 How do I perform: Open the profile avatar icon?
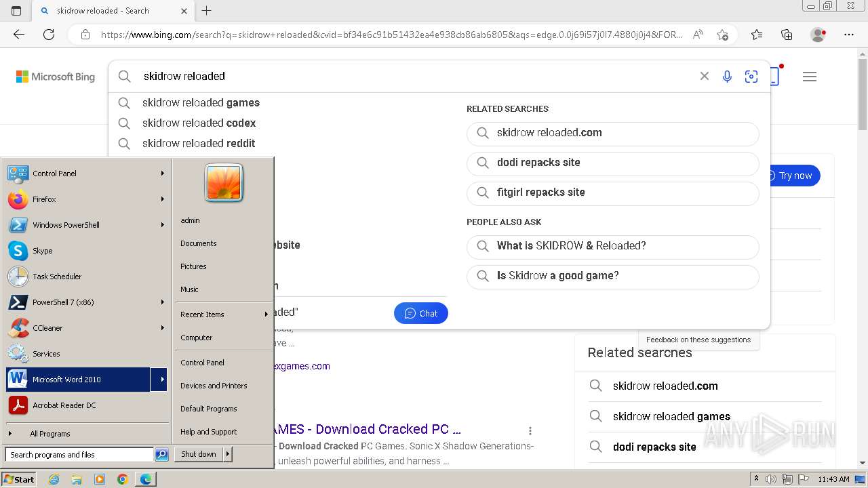tap(818, 35)
